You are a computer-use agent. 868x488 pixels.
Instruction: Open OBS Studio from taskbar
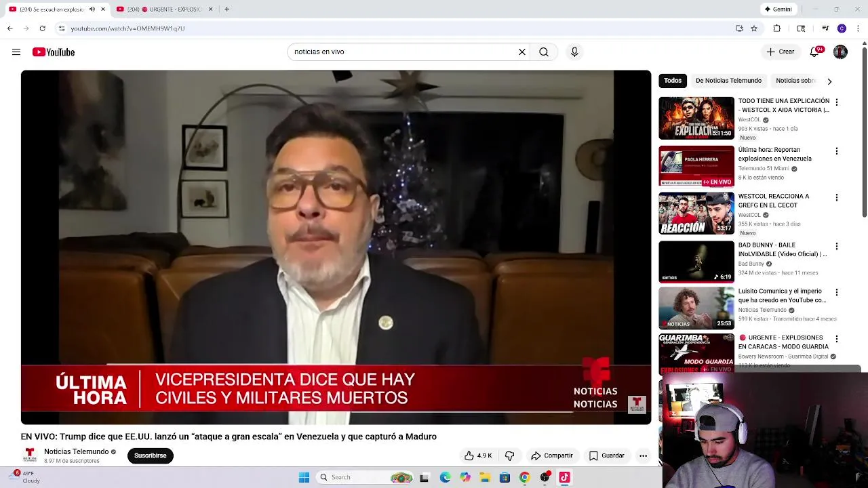click(x=545, y=477)
